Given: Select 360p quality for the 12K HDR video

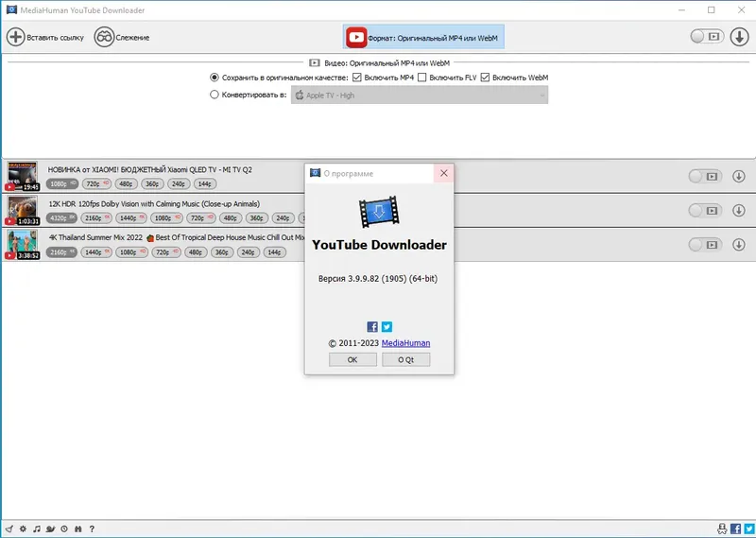Looking at the screenshot, I should pos(256,218).
